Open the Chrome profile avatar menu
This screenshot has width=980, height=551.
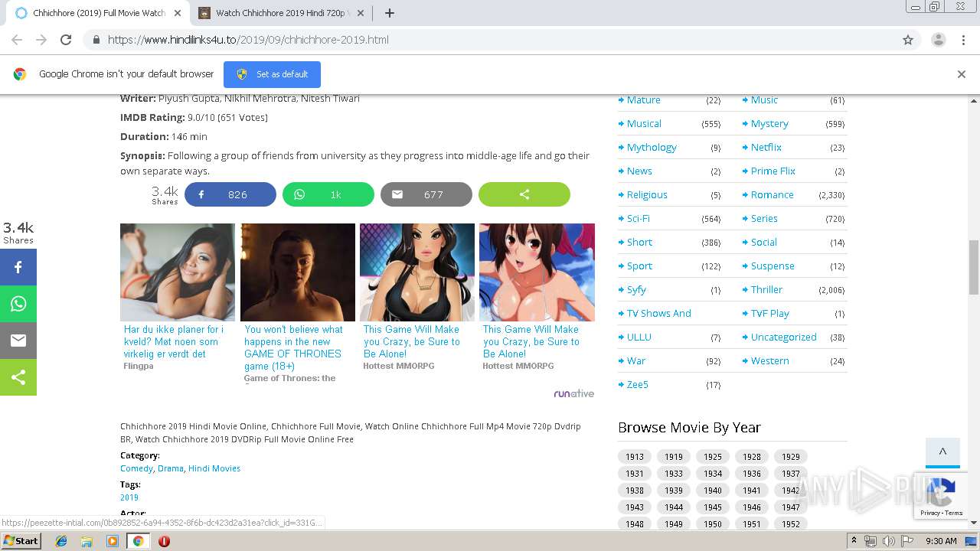[x=938, y=40]
